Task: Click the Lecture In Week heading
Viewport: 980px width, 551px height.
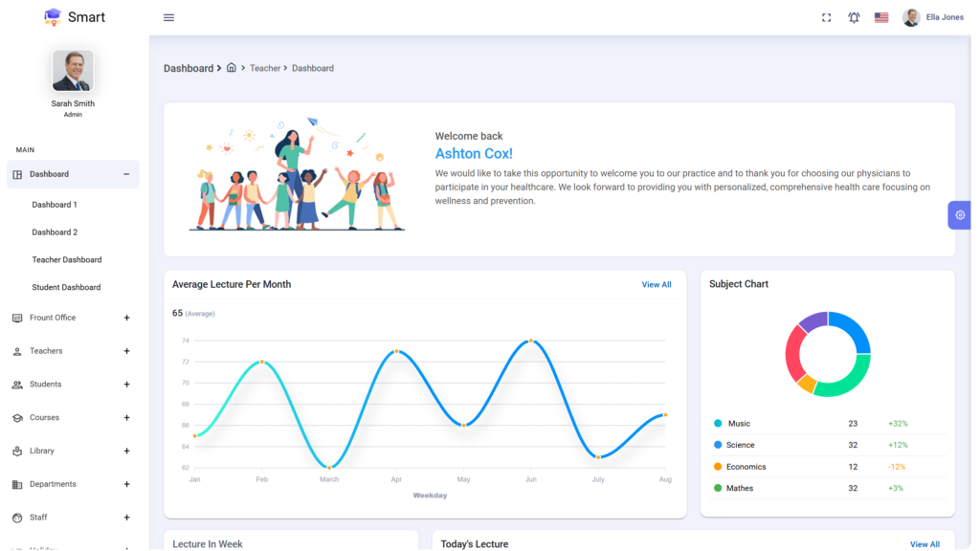Action: (x=208, y=544)
